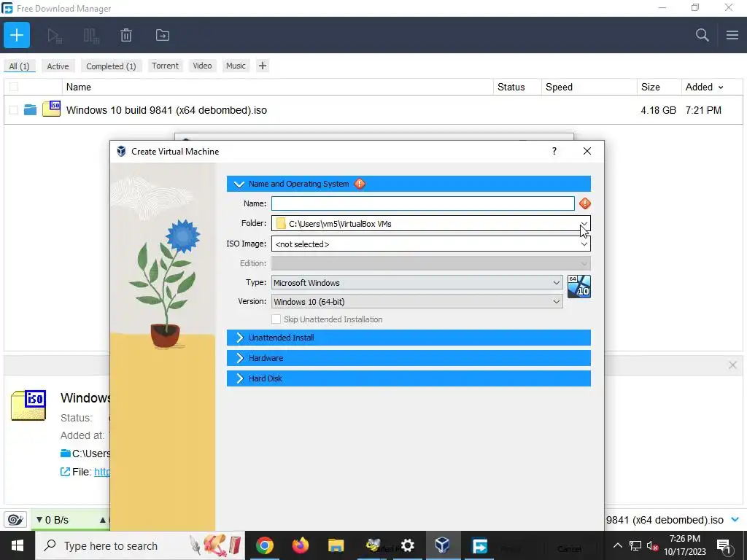
Task: Switch to the Video tab
Action: click(x=202, y=66)
